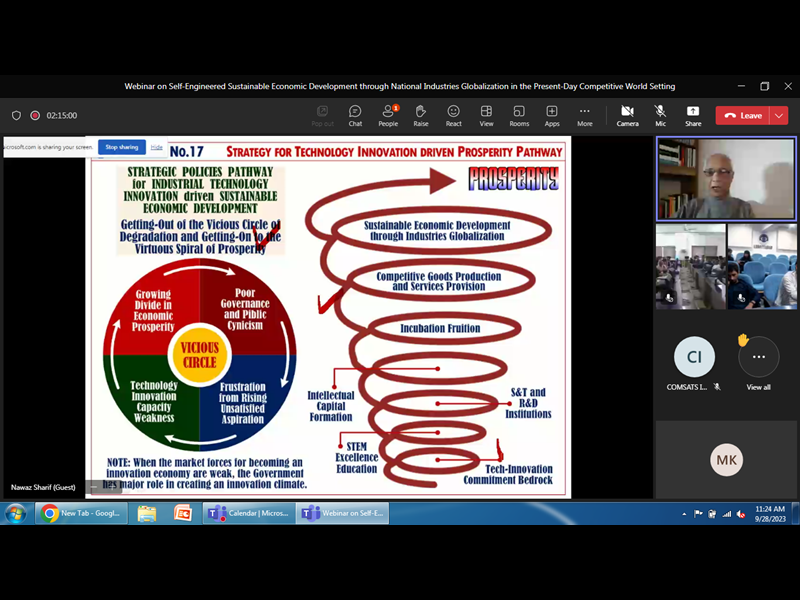Click the Action Center flag tray icon
This screenshot has height=600, width=800.
[x=698, y=514]
